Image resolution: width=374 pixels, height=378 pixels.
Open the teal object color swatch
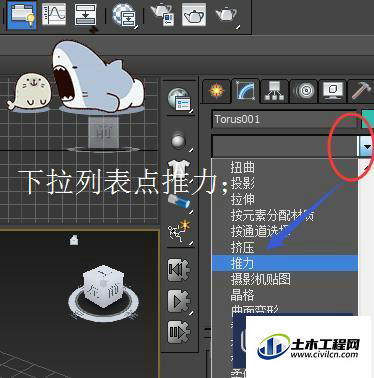[368, 119]
